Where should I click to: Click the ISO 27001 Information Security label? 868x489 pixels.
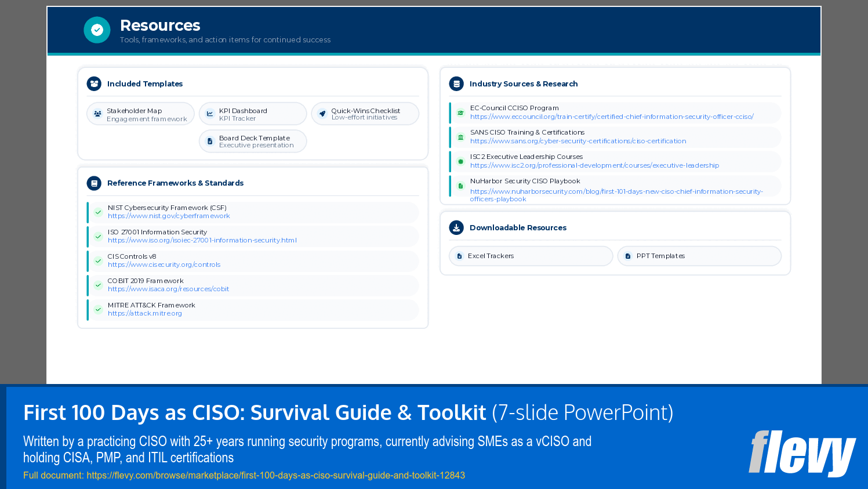(x=157, y=232)
